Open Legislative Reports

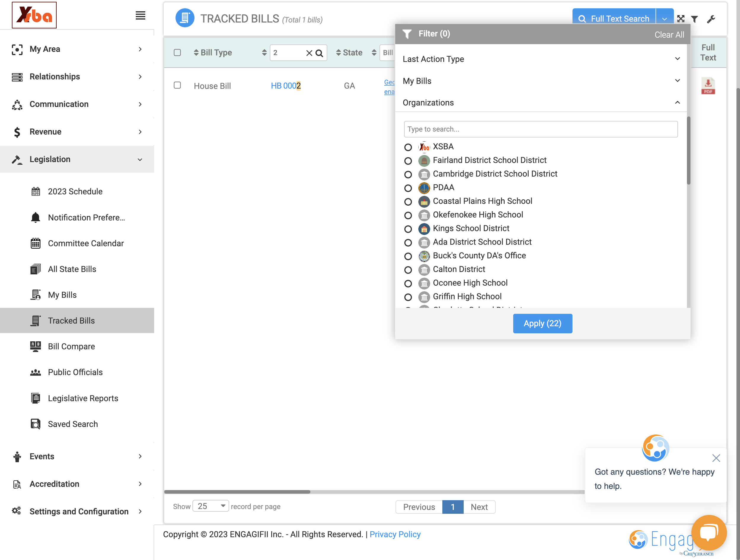(83, 398)
